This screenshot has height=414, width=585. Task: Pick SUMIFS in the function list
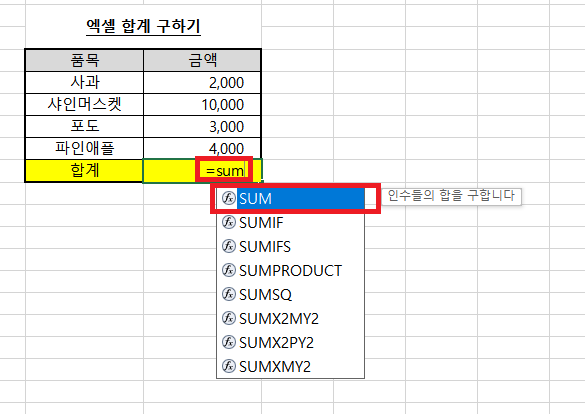coord(291,247)
